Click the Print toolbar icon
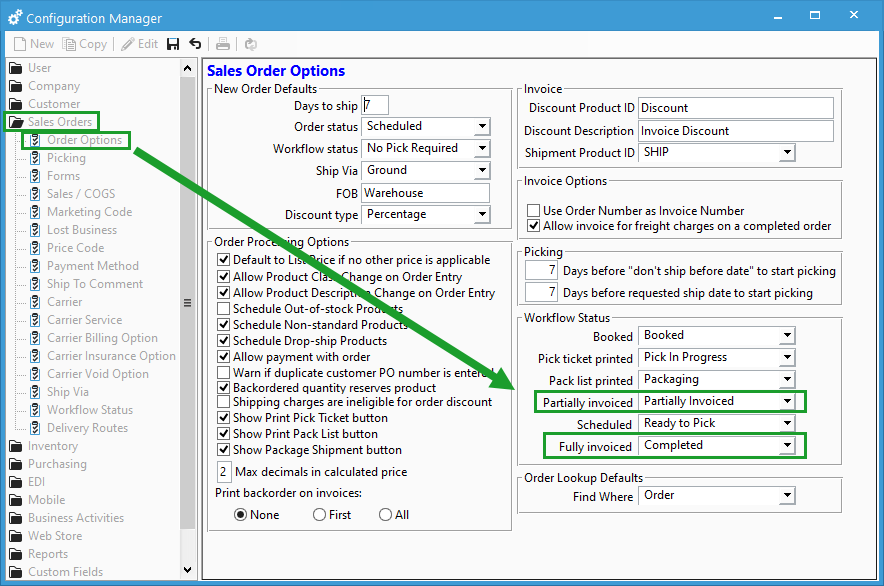884x586 pixels. click(223, 44)
